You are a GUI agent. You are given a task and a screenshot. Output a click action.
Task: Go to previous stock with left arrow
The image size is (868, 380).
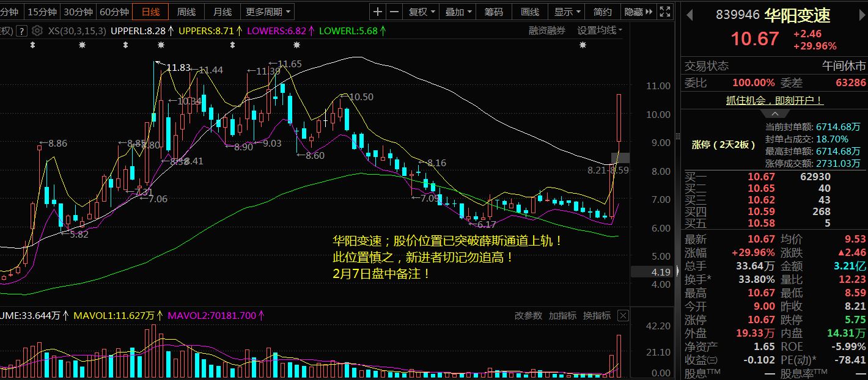pos(690,15)
